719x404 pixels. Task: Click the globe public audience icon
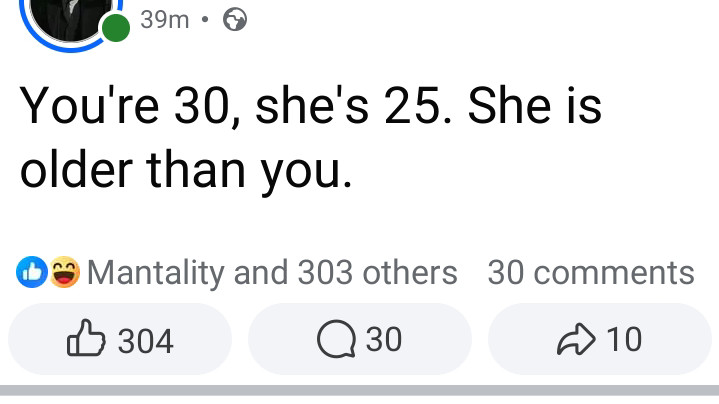(x=235, y=19)
